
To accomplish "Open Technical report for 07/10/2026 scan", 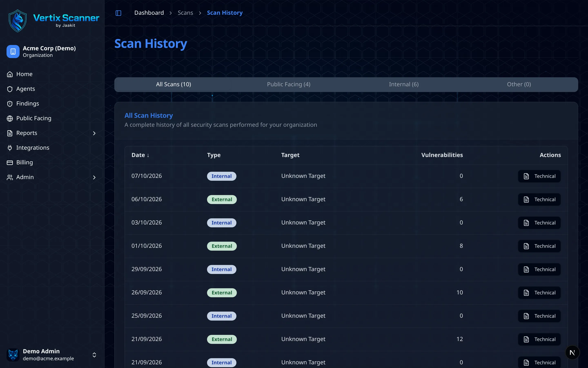I will (539, 176).
